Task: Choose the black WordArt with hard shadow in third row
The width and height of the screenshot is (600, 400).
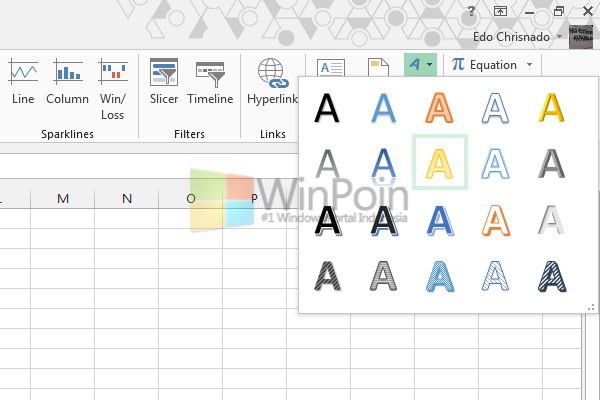Action: (328, 220)
